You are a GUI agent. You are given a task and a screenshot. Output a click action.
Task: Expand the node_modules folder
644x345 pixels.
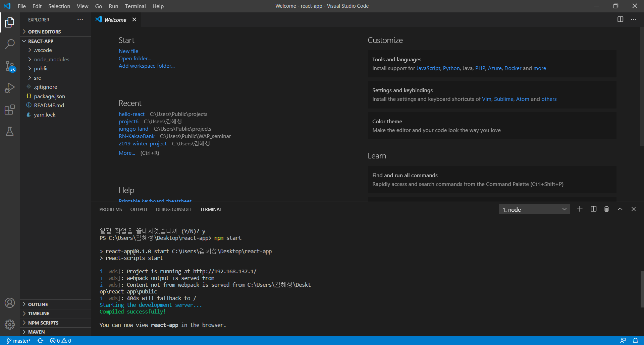click(55, 59)
